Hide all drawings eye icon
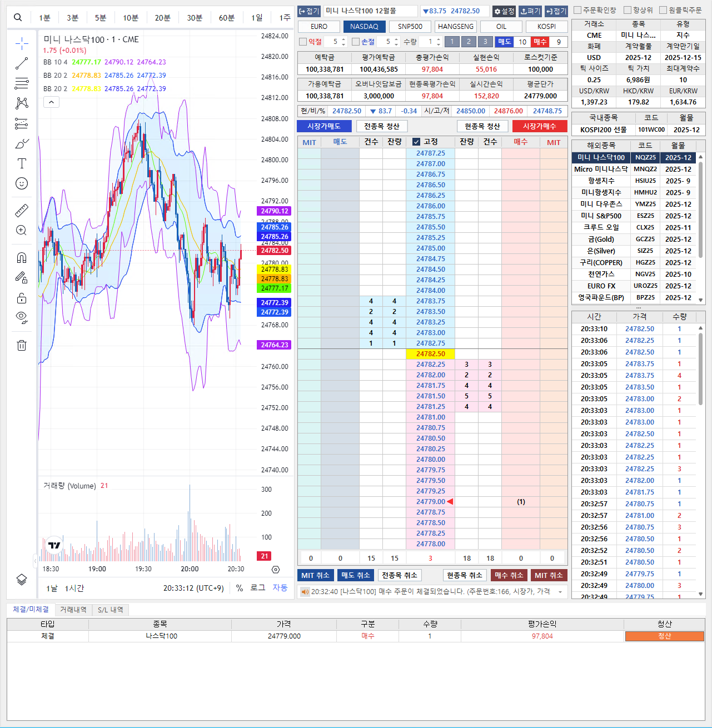Image resolution: width=712 pixels, height=728 pixels. [22, 318]
